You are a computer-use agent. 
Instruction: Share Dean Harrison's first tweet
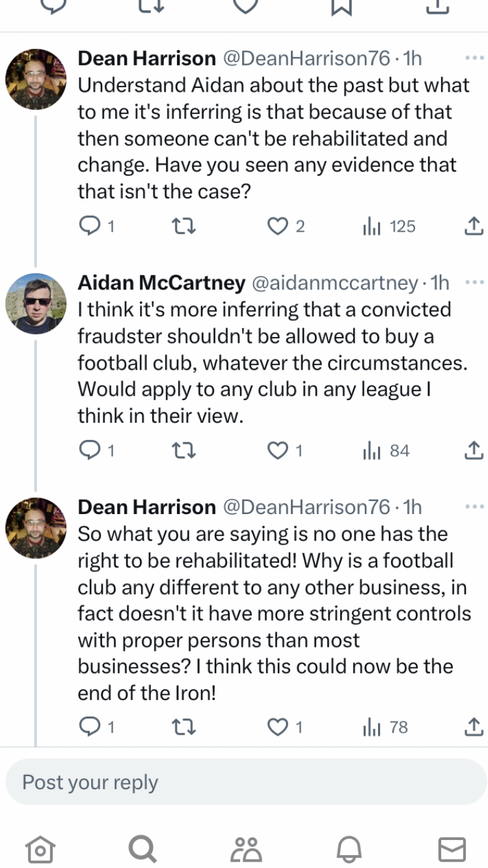tap(474, 226)
